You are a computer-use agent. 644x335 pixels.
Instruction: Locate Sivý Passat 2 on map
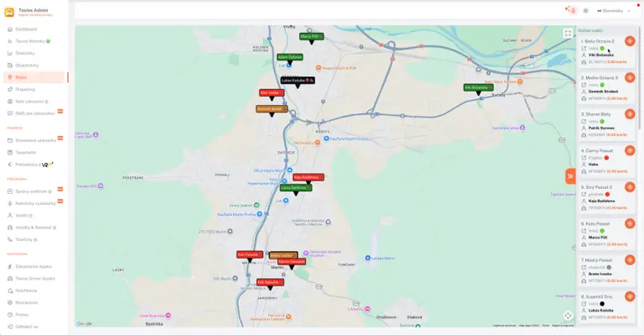(630, 187)
